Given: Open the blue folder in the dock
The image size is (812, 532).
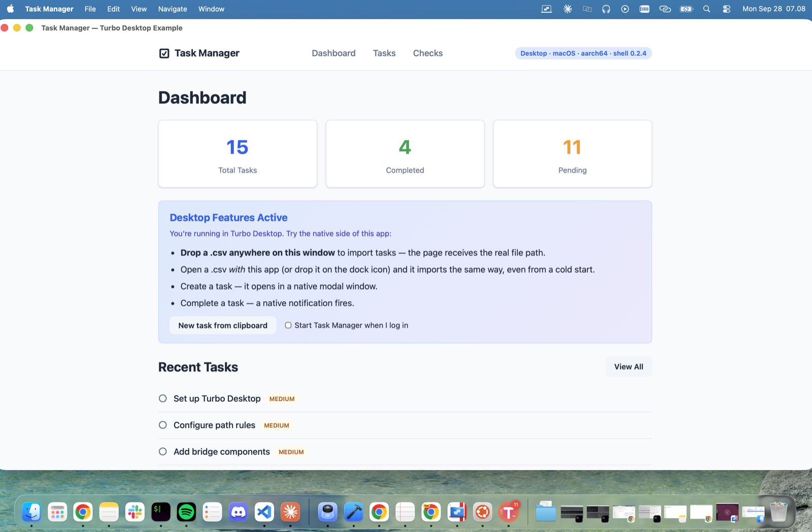Looking at the screenshot, I should point(546,512).
